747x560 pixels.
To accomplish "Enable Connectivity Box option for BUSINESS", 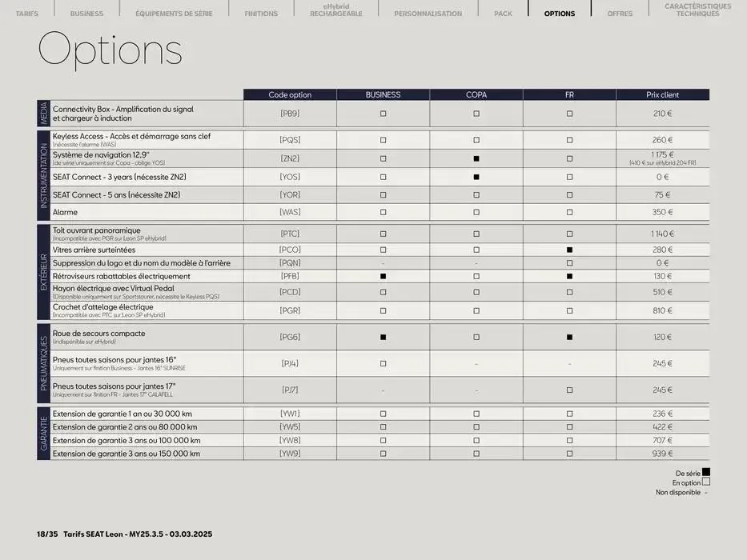I will (x=383, y=112).
